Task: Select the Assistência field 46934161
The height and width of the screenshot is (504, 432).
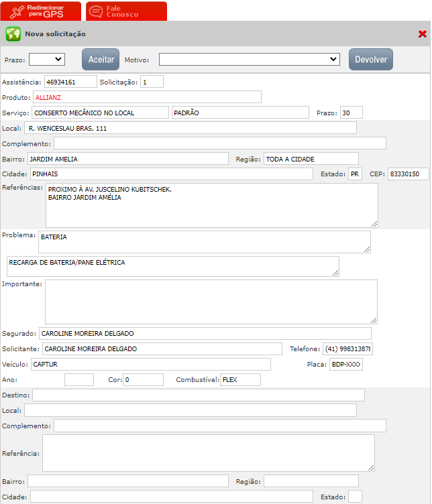Action: (x=70, y=82)
